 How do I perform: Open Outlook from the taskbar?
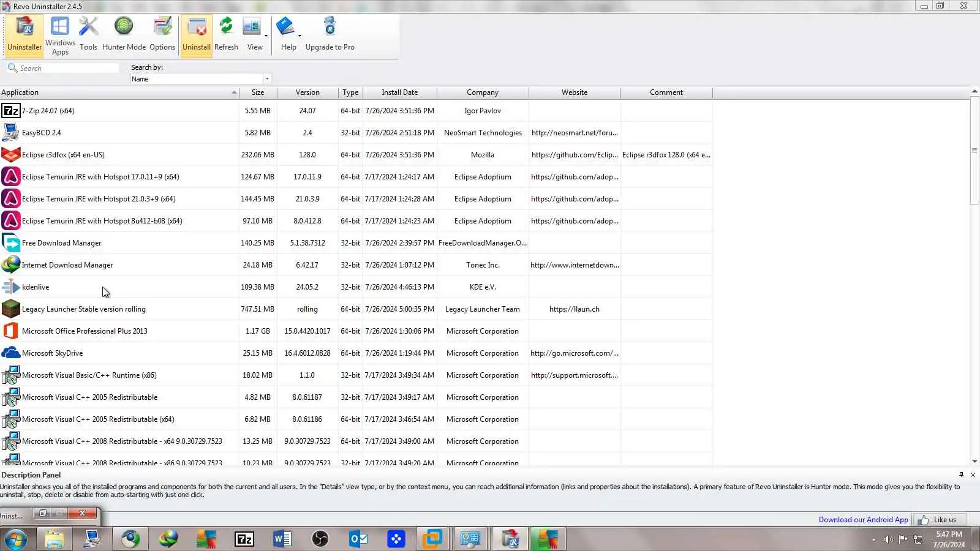pos(358,539)
